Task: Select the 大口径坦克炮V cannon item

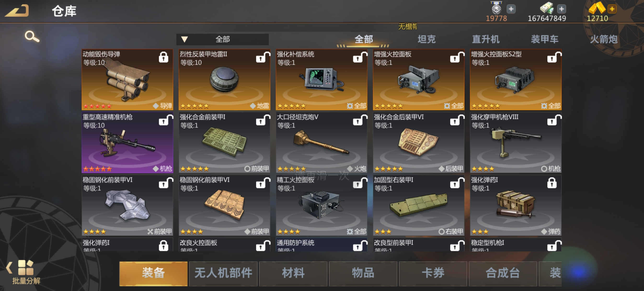Action: coord(322,142)
